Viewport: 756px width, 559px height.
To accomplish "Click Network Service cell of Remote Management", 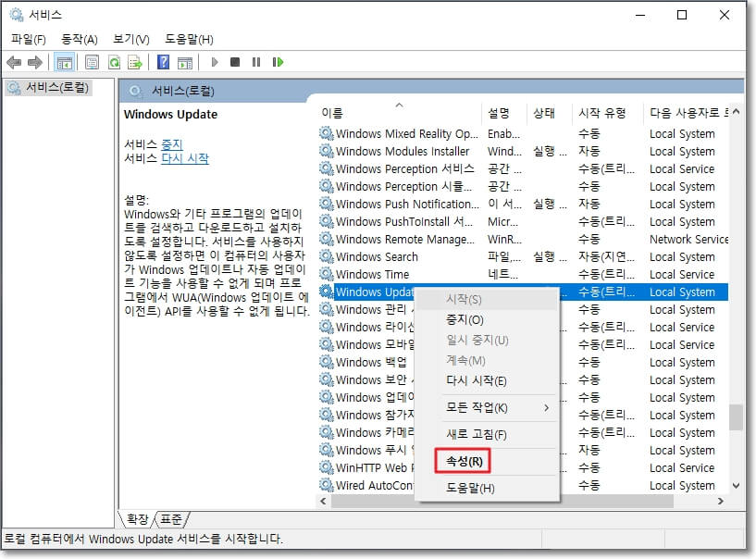I will [688, 239].
